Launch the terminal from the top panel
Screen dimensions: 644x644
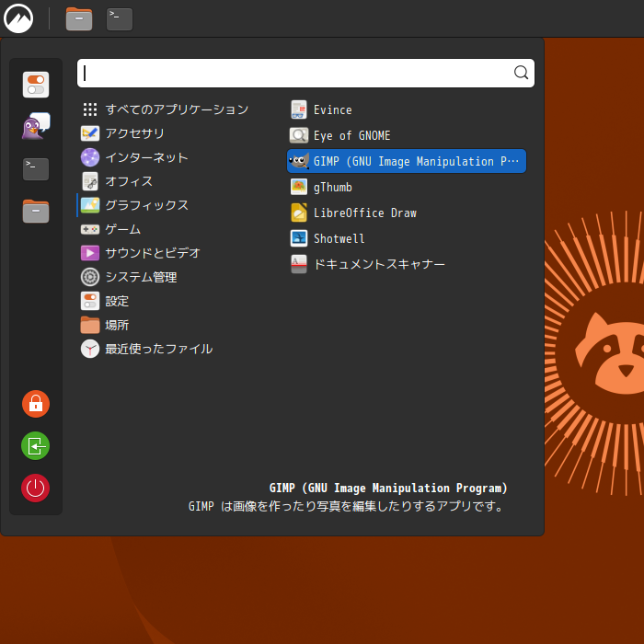120,19
